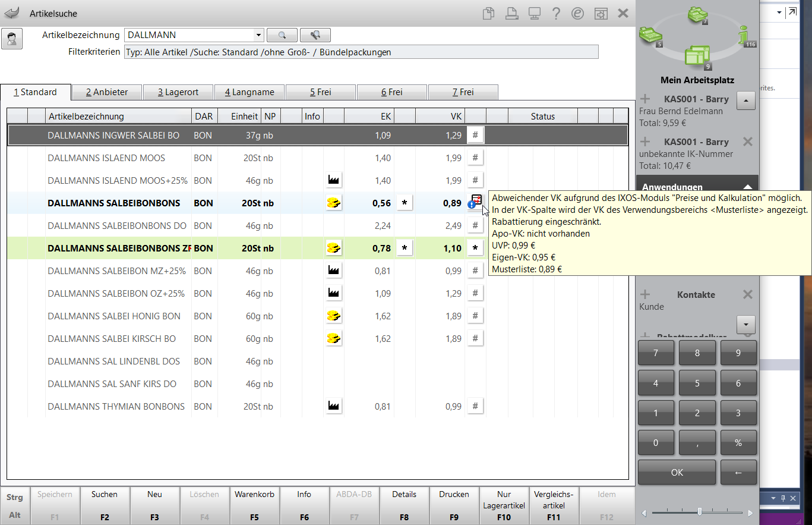812x525 pixels.
Task: Click the backspace arrow key on the keypad
Action: pyautogui.click(x=738, y=473)
